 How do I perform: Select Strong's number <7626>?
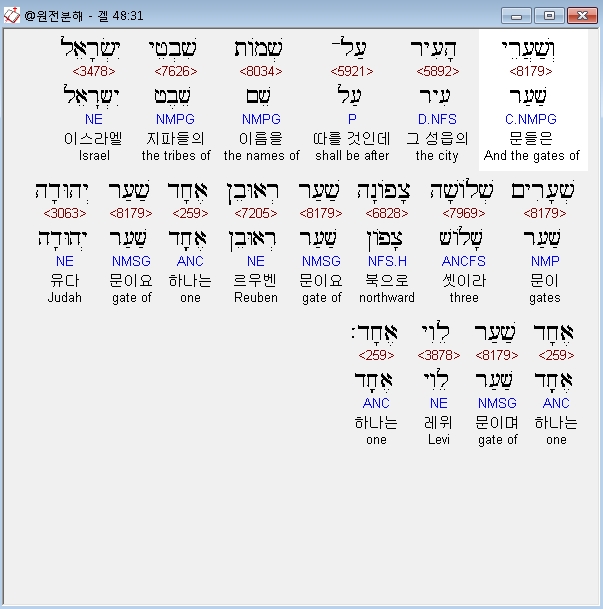coord(176,71)
